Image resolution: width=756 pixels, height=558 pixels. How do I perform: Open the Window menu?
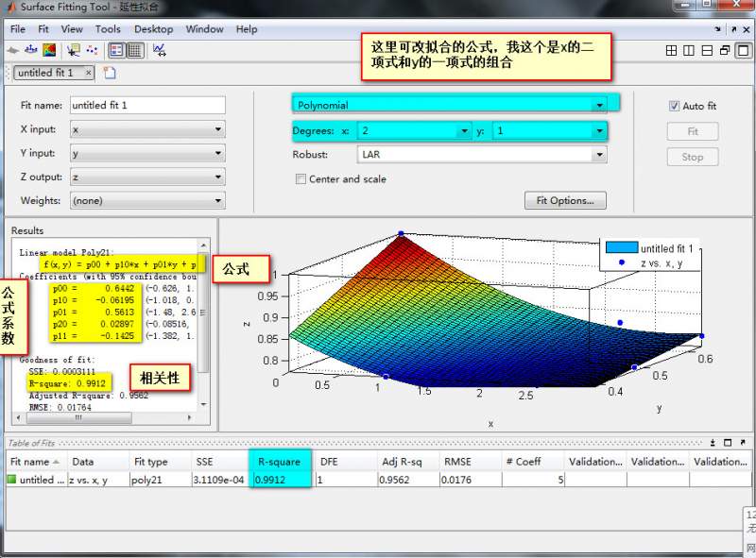pyautogui.click(x=204, y=29)
